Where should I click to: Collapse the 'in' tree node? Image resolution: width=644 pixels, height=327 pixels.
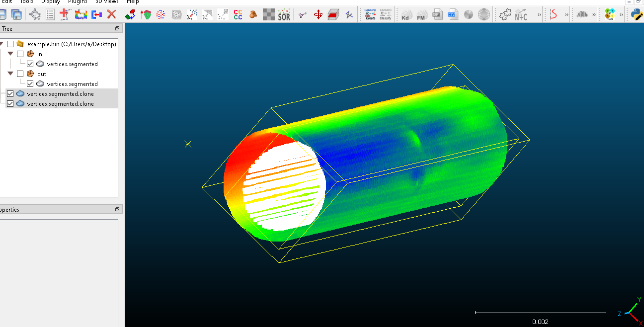click(x=10, y=54)
